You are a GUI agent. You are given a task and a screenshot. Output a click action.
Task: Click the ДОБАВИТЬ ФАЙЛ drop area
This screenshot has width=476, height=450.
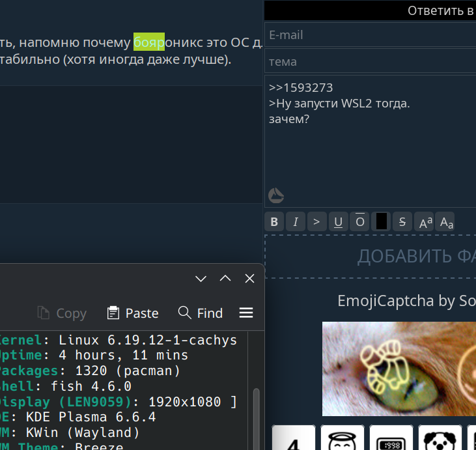[371, 257]
